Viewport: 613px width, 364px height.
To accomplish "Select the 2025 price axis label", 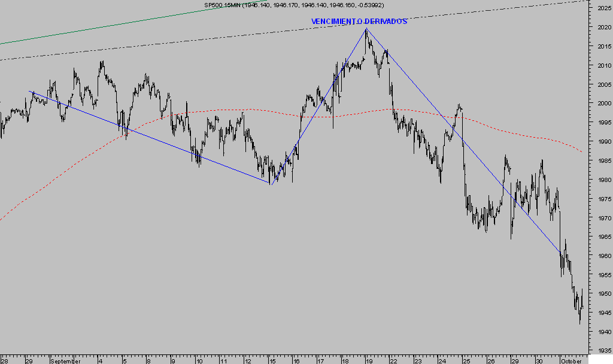I will click(x=603, y=8).
